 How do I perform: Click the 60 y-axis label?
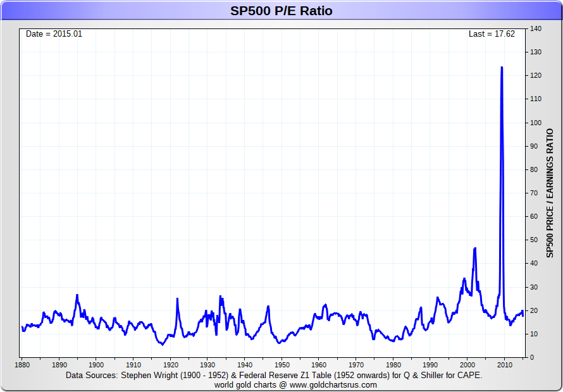535,216
